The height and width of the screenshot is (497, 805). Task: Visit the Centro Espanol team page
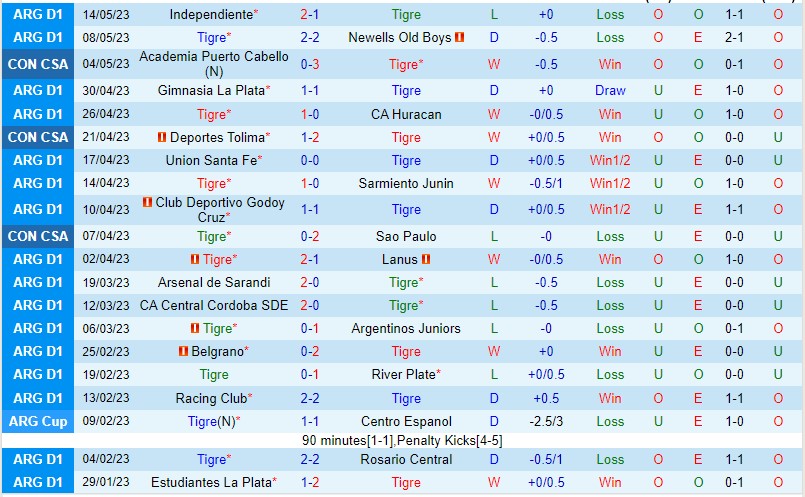pos(406,421)
